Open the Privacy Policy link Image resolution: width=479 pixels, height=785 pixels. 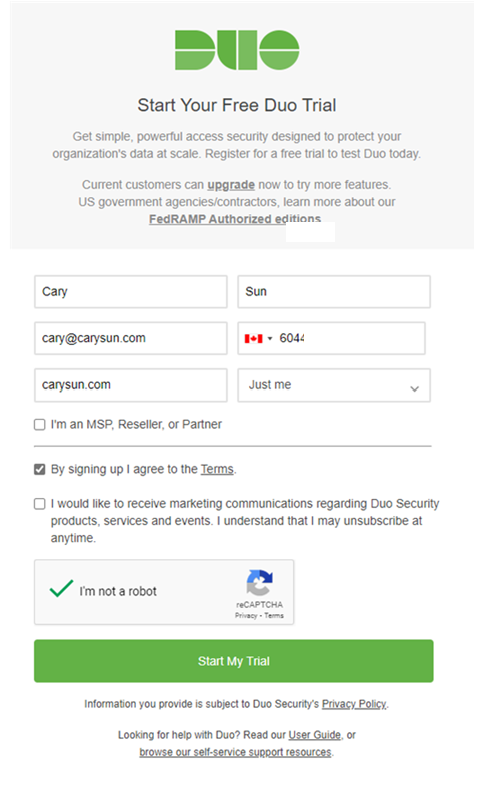pyautogui.click(x=354, y=704)
